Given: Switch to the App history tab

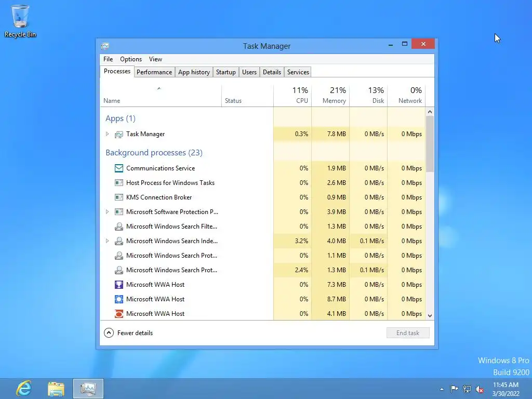Looking at the screenshot, I should click(x=194, y=72).
